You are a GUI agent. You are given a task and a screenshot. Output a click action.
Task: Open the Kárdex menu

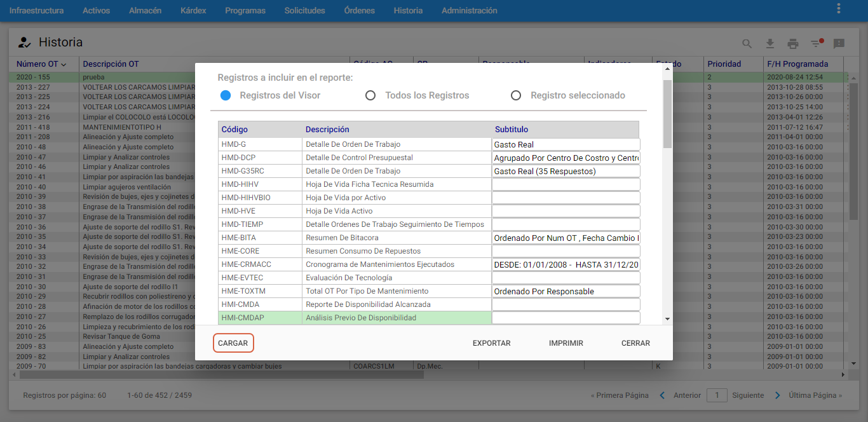[193, 11]
